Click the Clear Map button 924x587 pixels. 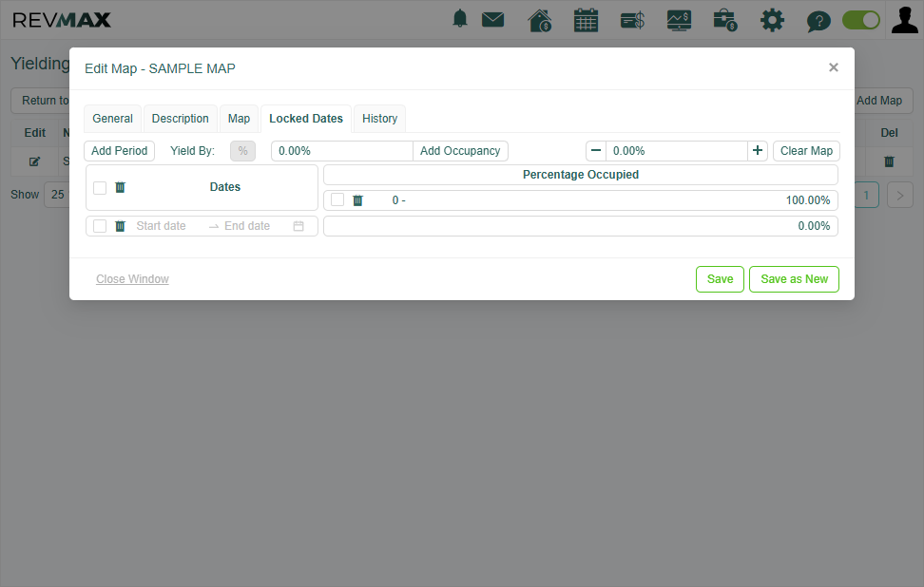(x=806, y=151)
